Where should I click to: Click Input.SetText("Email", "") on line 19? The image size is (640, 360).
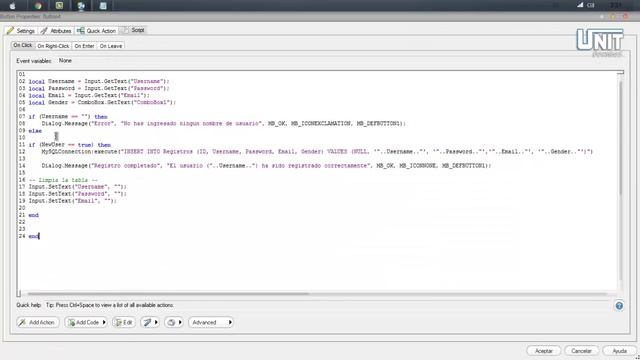point(73,201)
